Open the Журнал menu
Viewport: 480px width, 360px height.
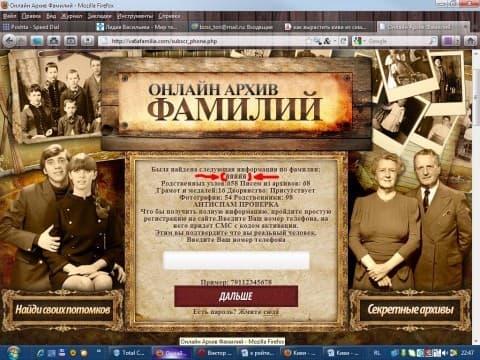72,16
